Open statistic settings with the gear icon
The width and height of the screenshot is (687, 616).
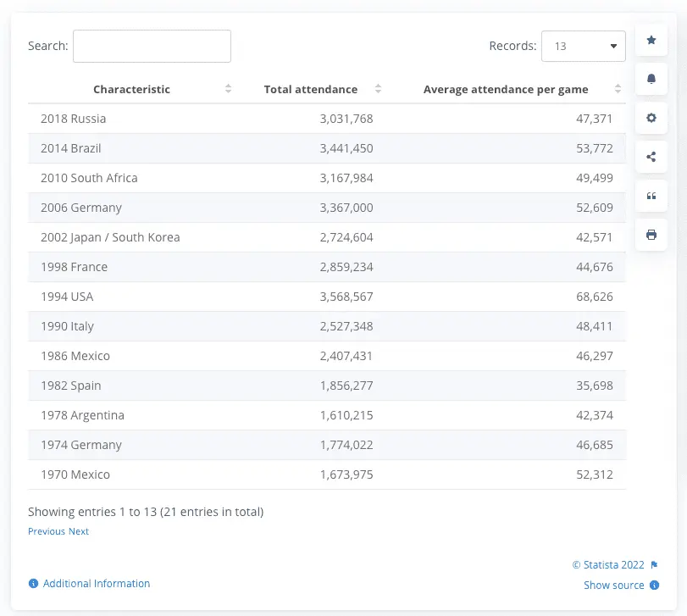click(651, 118)
